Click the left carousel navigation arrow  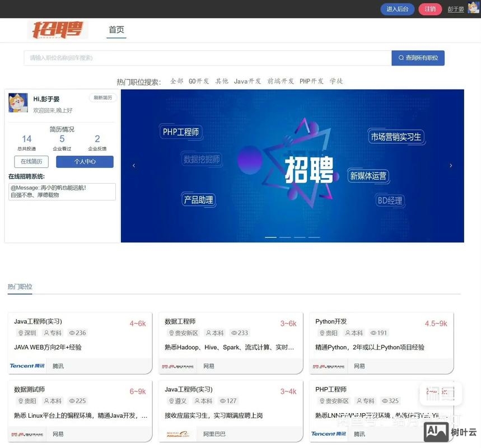click(x=133, y=164)
